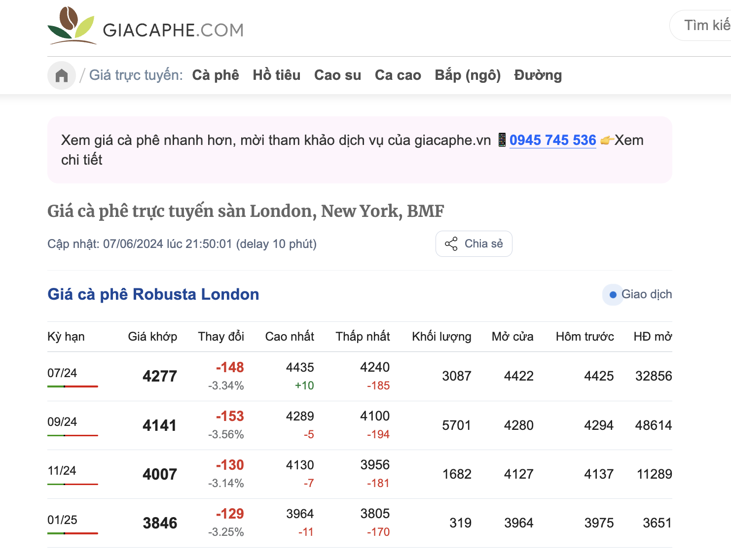Click the 09/24 price range bar
Image resolution: width=731 pixels, height=560 pixels.
pos(73,435)
